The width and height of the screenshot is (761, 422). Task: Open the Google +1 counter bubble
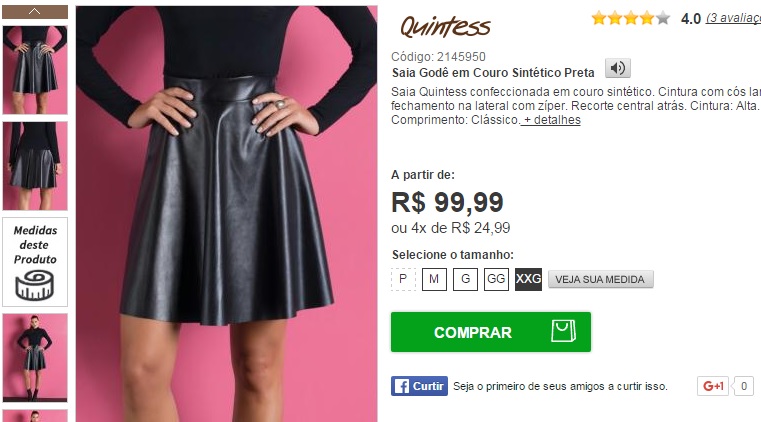tap(744, 386)
